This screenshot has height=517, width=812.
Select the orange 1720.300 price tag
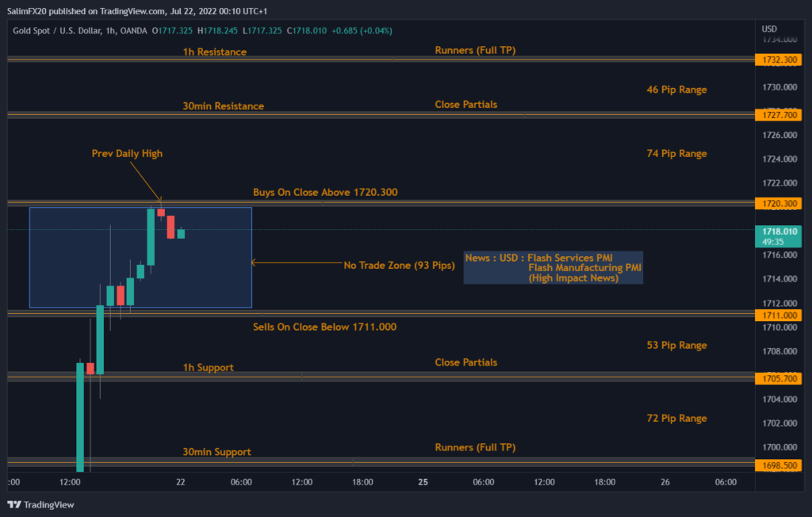778,203
